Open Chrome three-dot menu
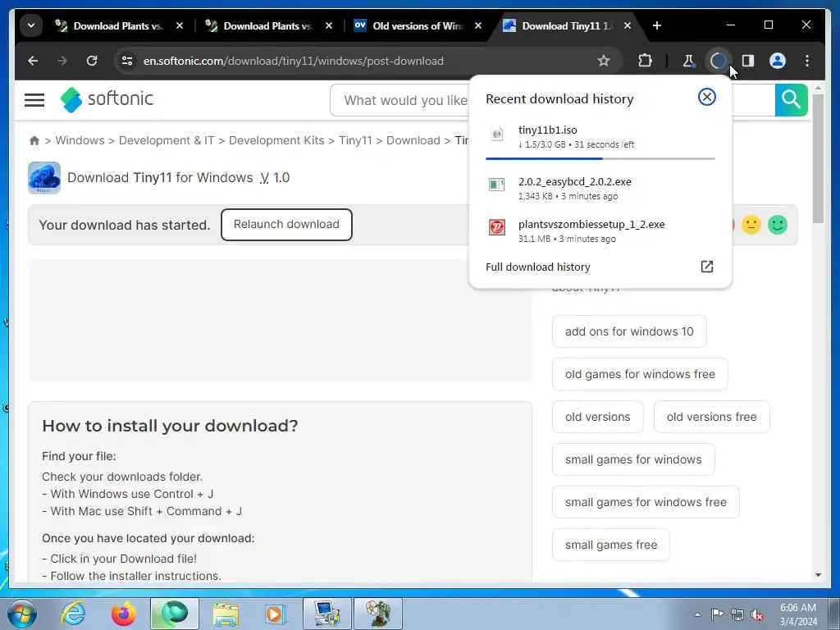The width and height of the screenshot is (840, 630). pos(807,61)
